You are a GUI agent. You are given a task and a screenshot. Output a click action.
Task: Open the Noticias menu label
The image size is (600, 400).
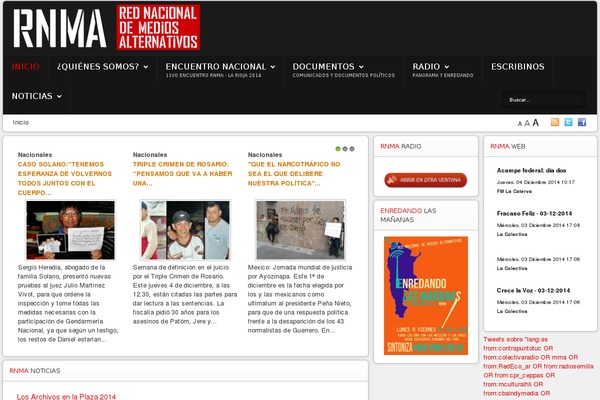(x=32, y=96)
